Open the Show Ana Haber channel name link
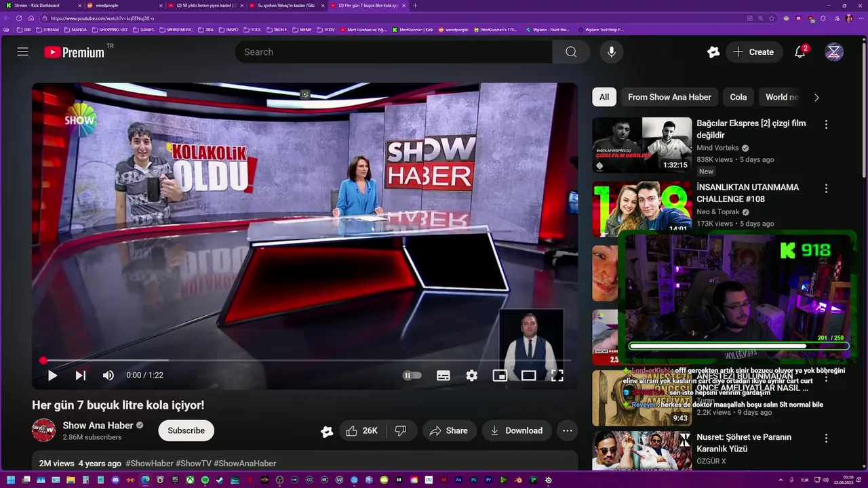Viewport: 868px width, 488px height. click(x=98, y=425)
